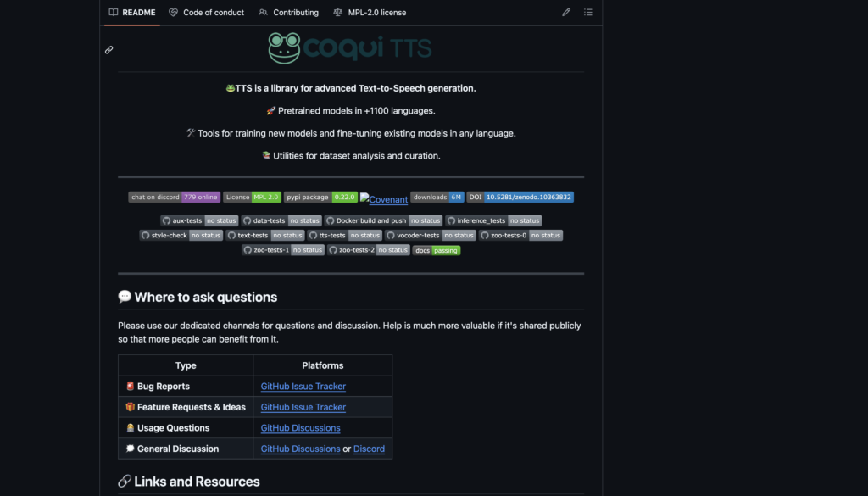Click the edit README pencil icon
The image size is (868, 496).
tap(566, 13)
